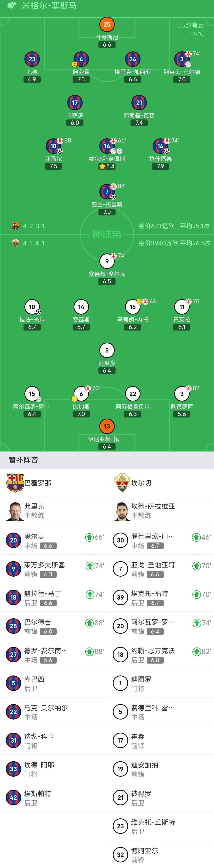Tap the Elche crest beside 4-1-4-1
Viewport: 214px width, 868px height.
coord(15,243)
